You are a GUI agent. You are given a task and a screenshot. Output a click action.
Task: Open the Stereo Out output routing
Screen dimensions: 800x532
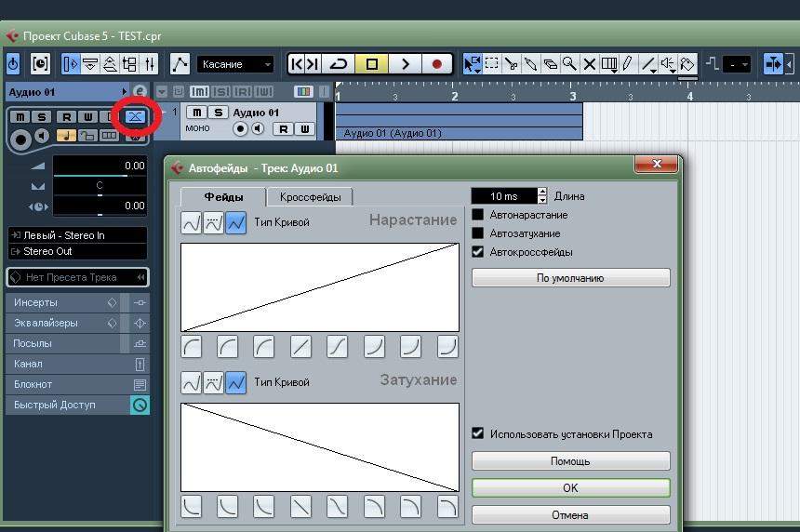tap(77, 251)
